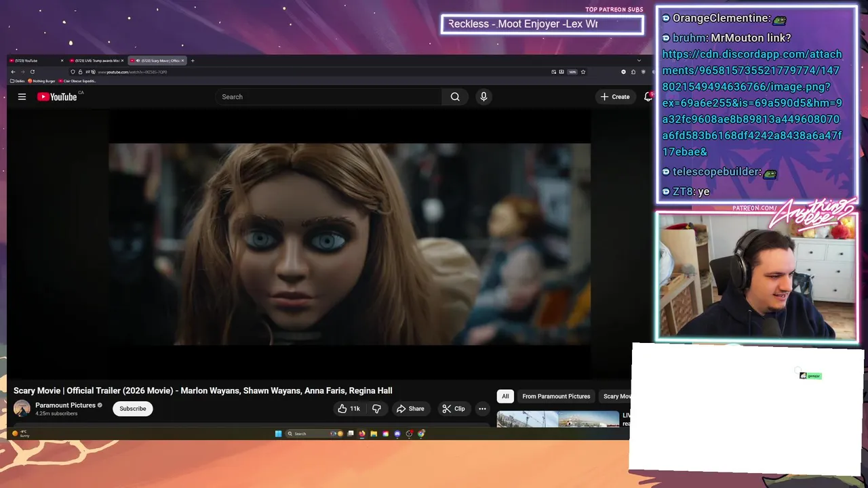
Task: Subscribe to Paramount Pictures
Action: point(133,409)
